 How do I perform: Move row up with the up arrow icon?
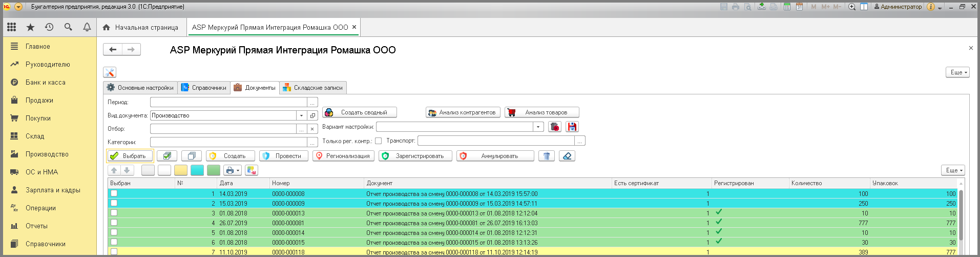click(x=114, y=170)
